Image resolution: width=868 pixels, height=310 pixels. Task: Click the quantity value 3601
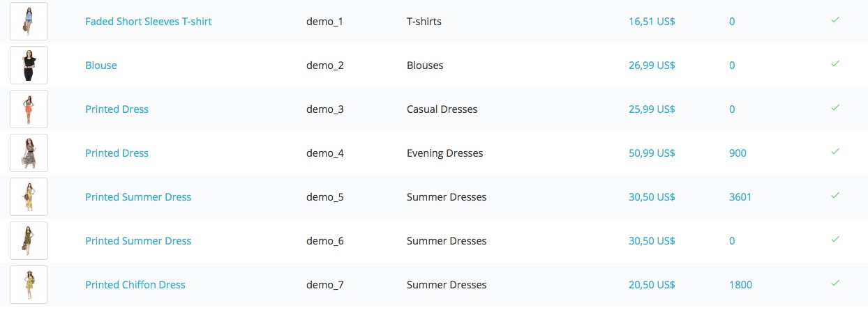click(x=740, y=197)
